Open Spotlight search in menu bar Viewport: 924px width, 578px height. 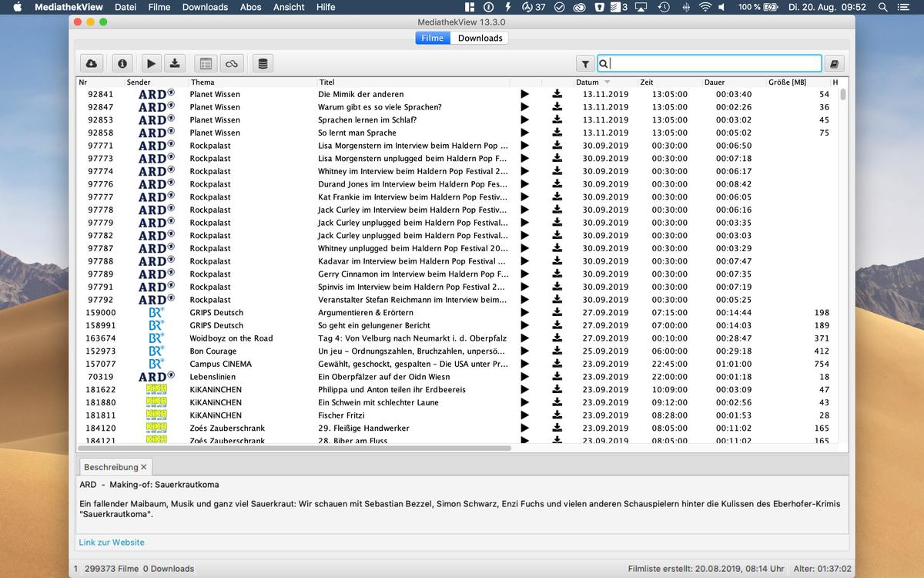pos(882,7)
